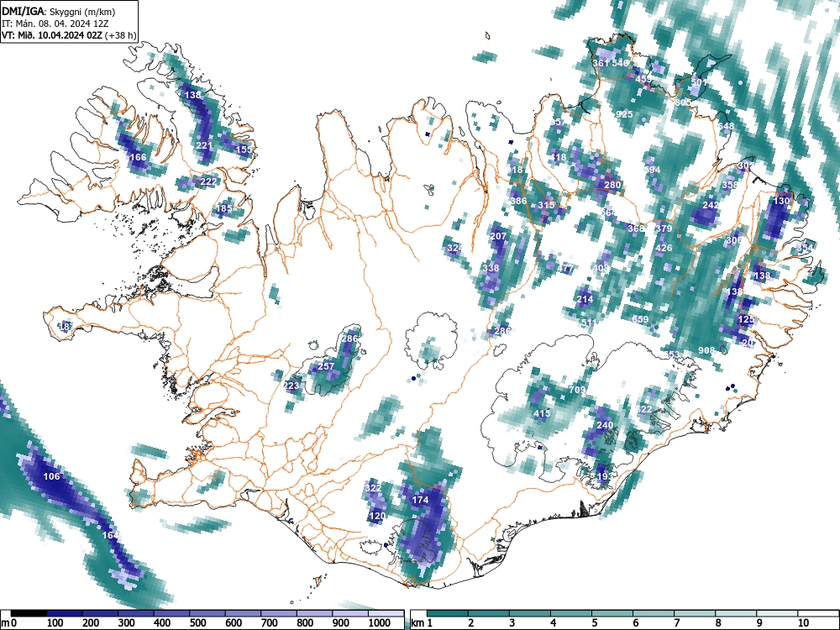Click the visibility value 546
This screenshot has width=840, height=630.
620,63
